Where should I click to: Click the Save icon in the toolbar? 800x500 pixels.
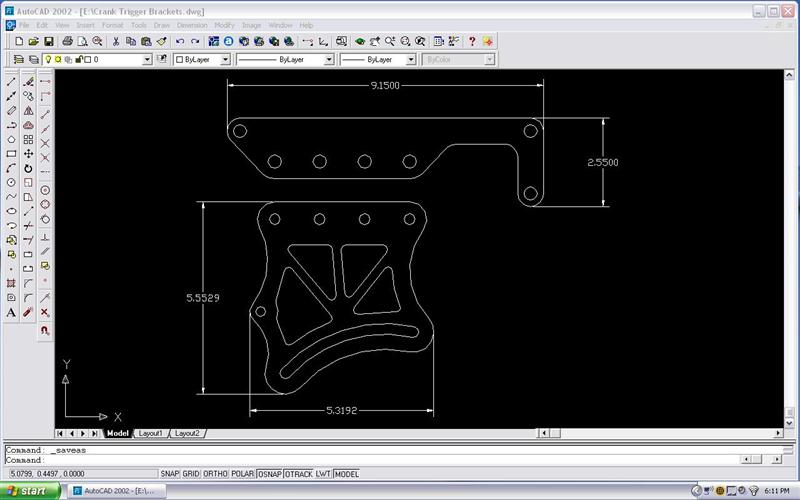coord(48,42)
